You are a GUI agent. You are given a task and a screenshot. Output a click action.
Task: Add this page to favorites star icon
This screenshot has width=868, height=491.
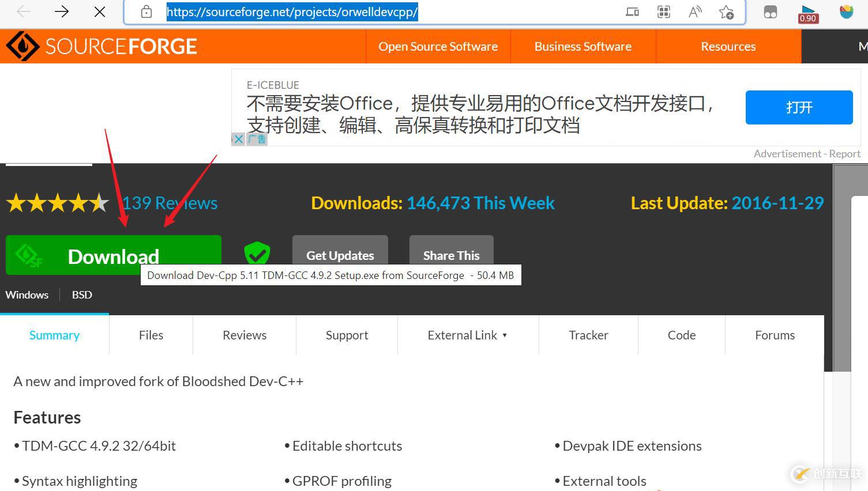click(727, 12)
